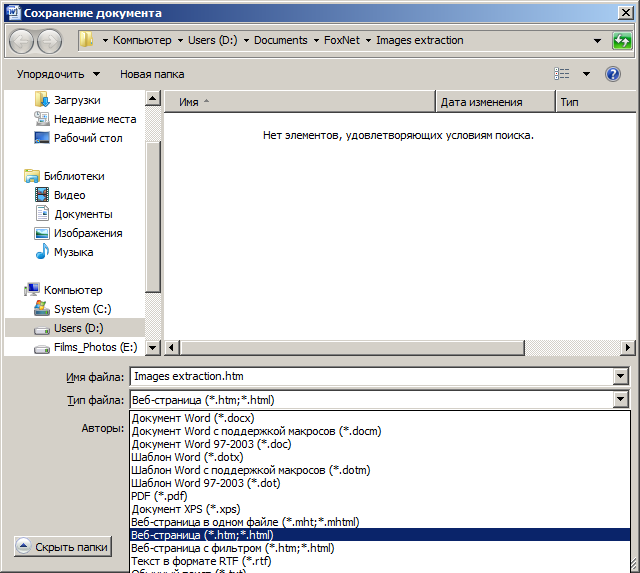The width and height of the screenshot is (640, 573).
Task: Click the Музыка note icon
Action: (x=42, y=251)
